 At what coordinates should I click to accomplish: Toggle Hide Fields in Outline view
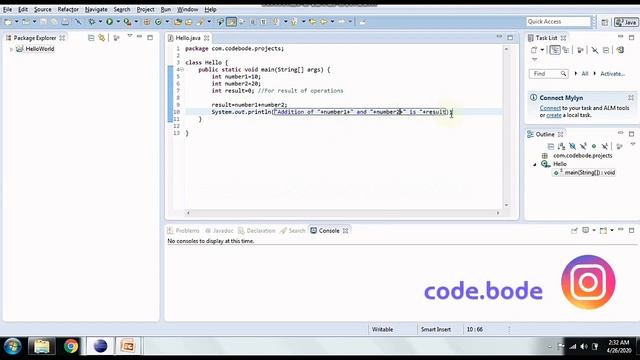[573, 146]
